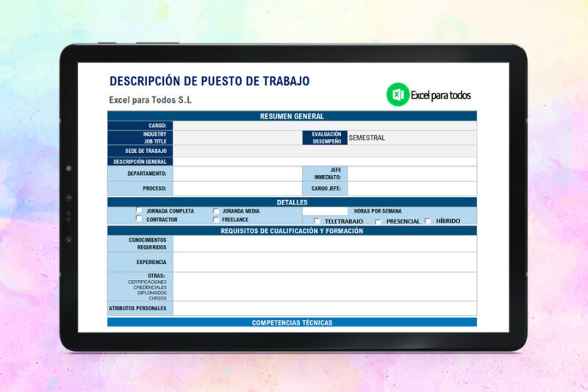Screen dimensions: 588x392
Task: Select the Excel para Todos S.L subtitle
Action: point(151,100)
